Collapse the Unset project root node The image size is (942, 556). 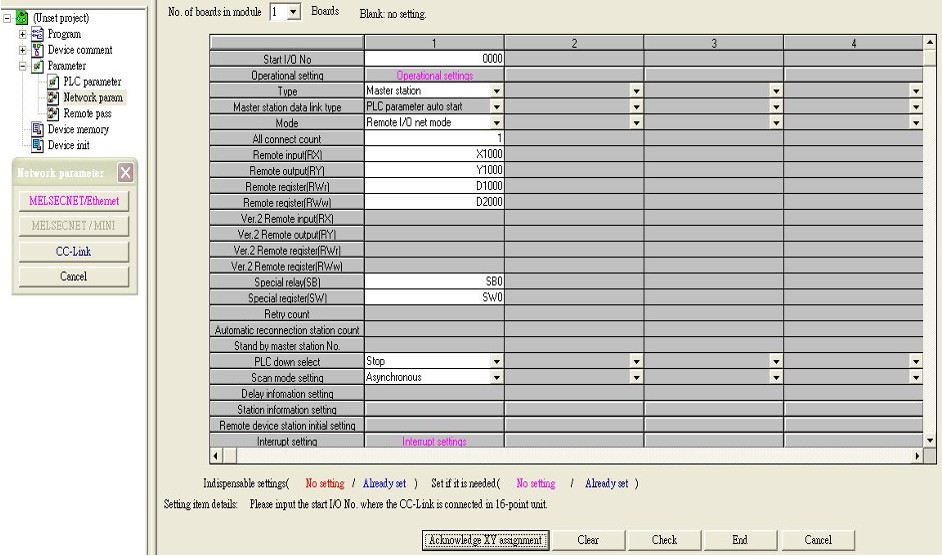[x=7, y=18]
